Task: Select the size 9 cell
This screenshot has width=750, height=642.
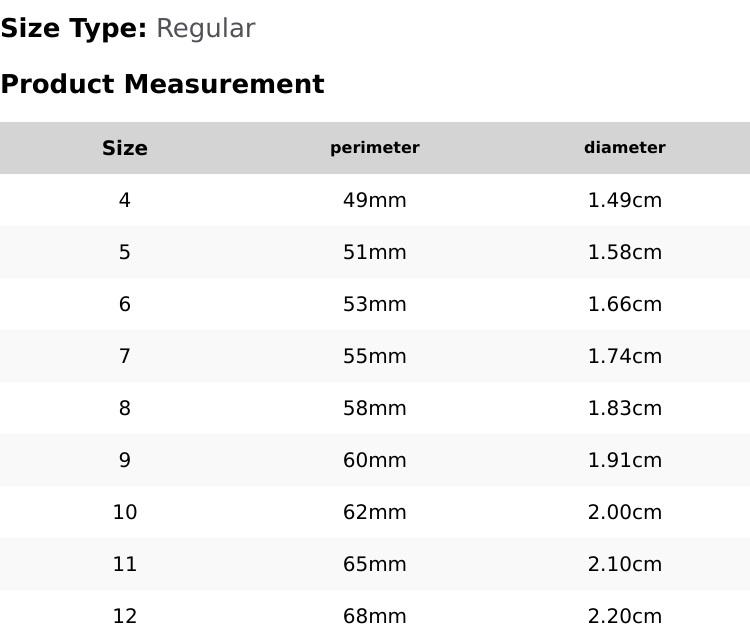Action: tap(125, 460)
